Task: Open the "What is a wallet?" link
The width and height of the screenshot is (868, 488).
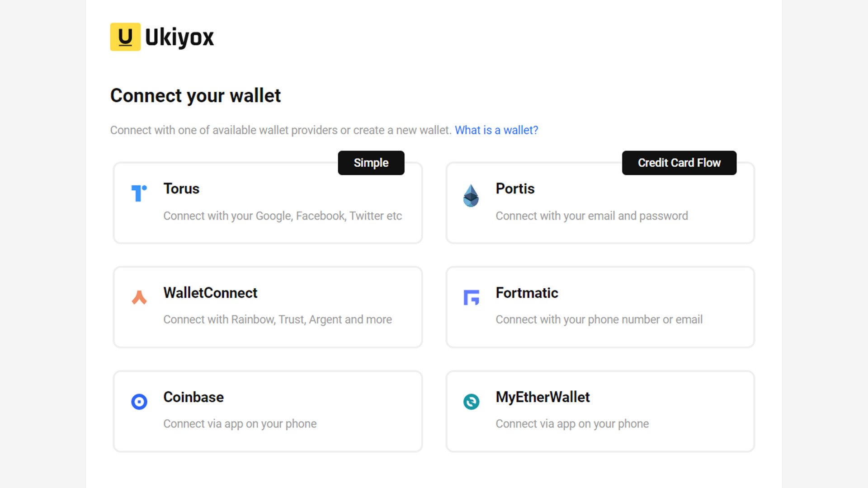Action: (496, 130)
